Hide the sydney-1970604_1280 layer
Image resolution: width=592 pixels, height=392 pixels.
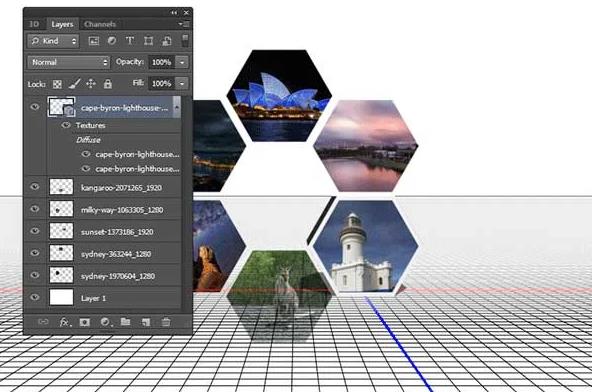click(x=35, y=275)
